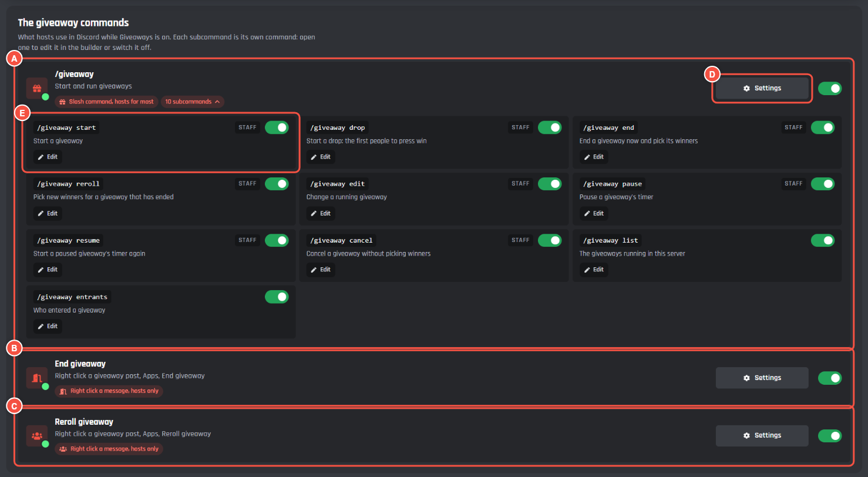Click the STAFF badge on /giveaway cancel
Screen dimensions: 868x477
click(520, 240)
